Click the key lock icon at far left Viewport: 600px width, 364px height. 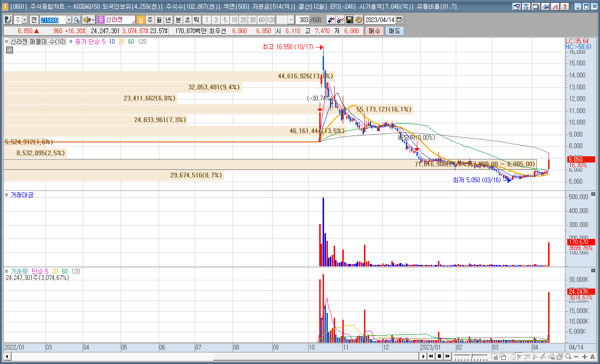point(8,20)
